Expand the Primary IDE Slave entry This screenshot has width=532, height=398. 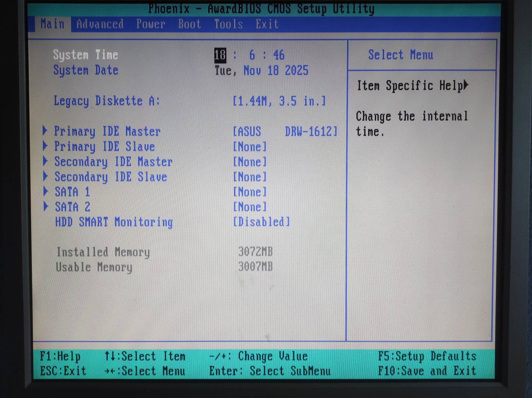coord(104,147)
